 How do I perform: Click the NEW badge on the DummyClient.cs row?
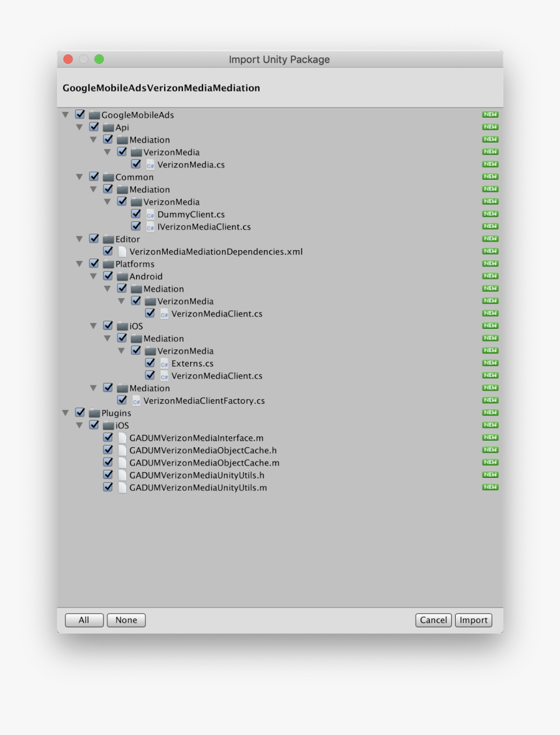[x=490, y=214]
